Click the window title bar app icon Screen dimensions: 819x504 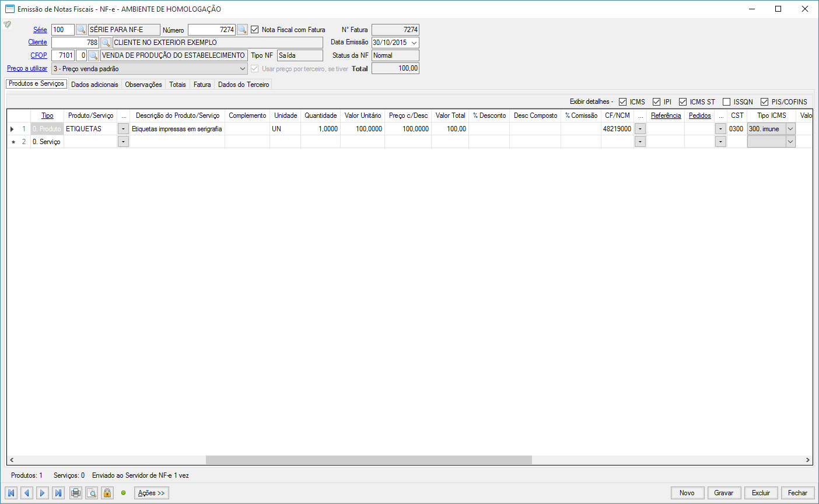(9, 9)
